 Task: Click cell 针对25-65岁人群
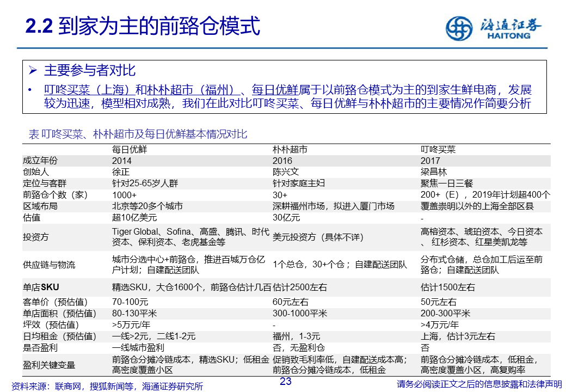point(145,183)
